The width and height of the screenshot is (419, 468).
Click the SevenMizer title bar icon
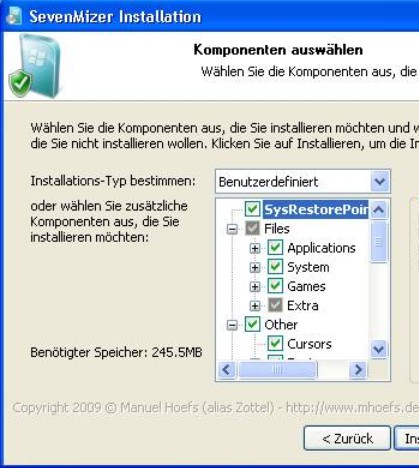(x=14, y=16)
